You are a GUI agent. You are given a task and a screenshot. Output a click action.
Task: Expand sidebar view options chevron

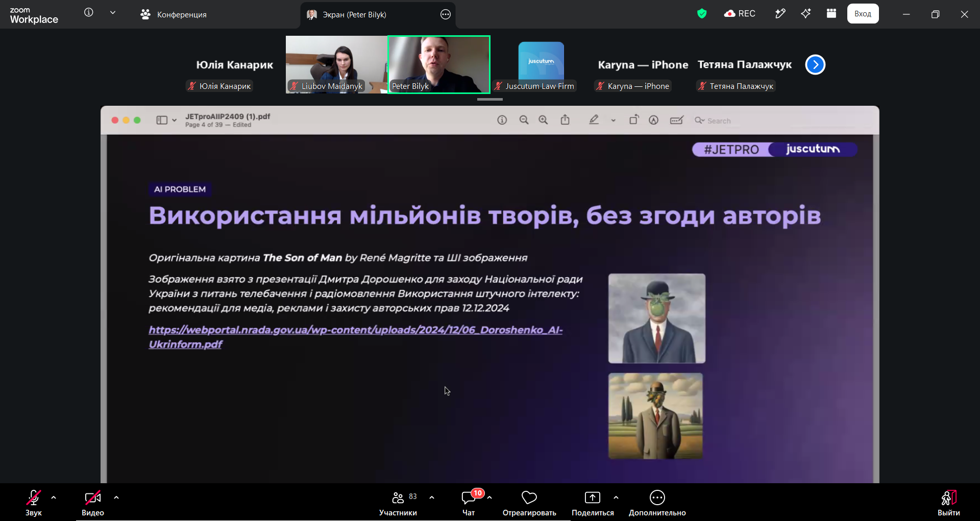[x=175, y=121]
